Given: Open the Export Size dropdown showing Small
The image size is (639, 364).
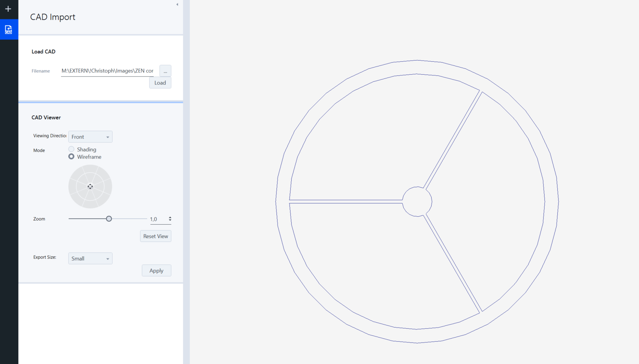Looking at the screenshot, I should [x=90, y=258].
